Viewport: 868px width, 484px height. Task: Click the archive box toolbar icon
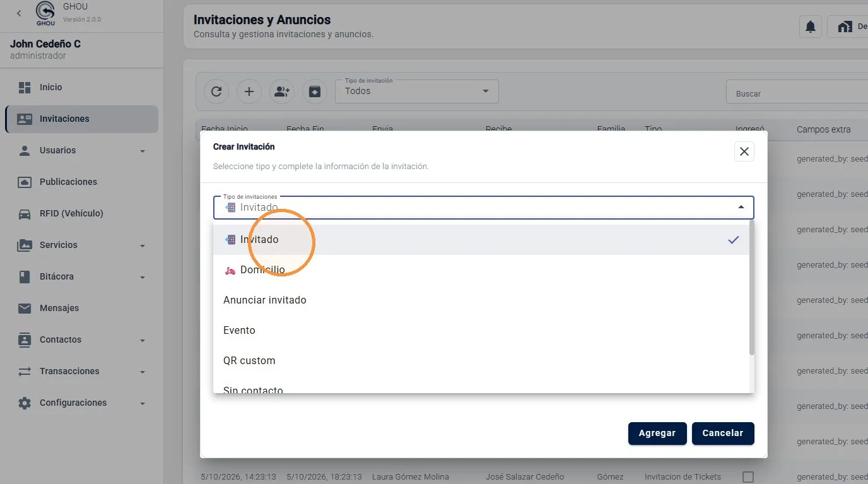tap(315, 91)
